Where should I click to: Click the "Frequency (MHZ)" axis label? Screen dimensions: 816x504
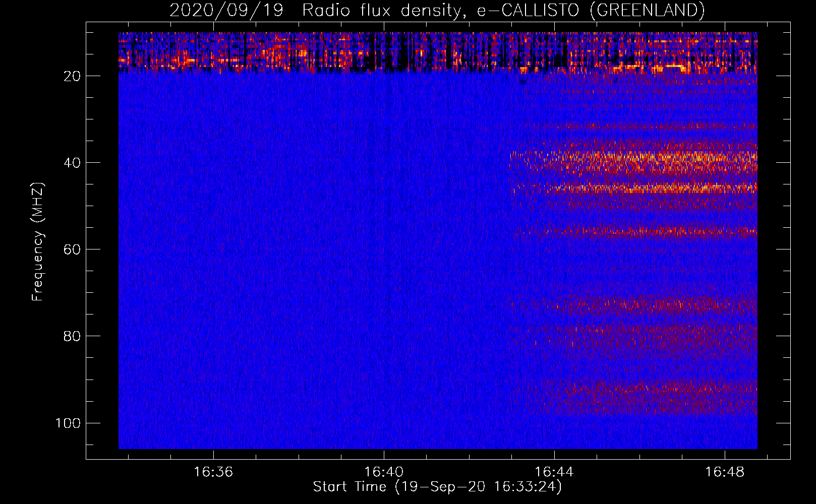[38, 241]
